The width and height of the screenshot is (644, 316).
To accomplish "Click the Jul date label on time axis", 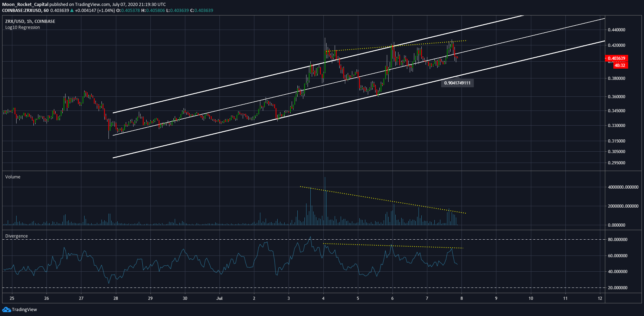I will [219, 298].
